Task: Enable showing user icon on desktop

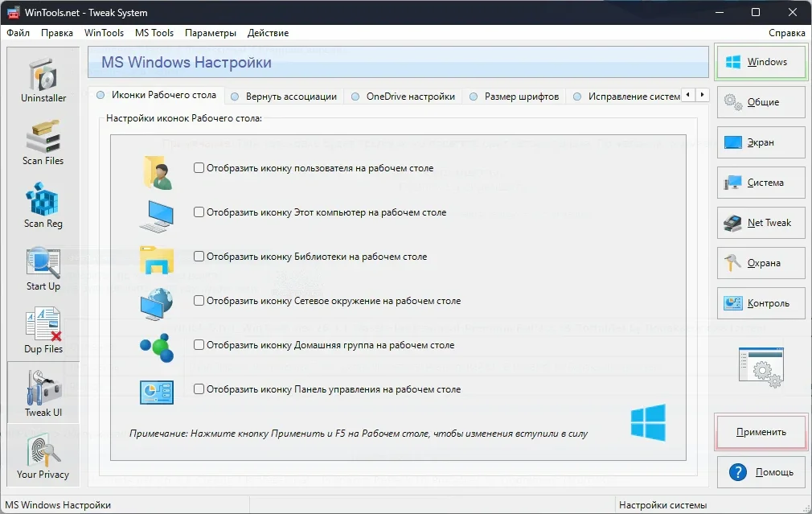Action: (x=199, y=169)
